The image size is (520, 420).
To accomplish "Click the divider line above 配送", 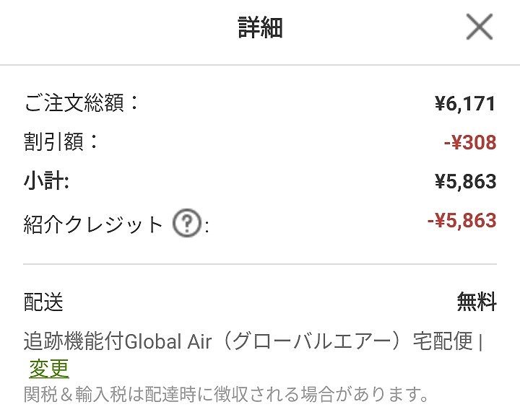I will (x=260, y=264).
